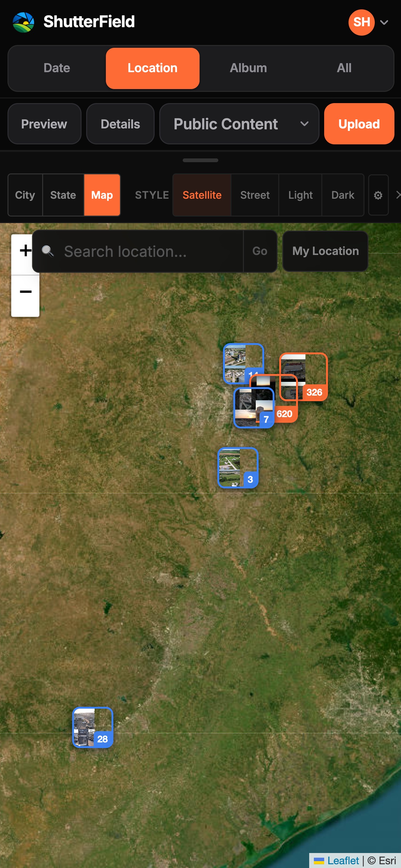The height and width of the screenshot is (868, 401).
Task: Grab the panel drag handle bar
Action: tap(200, 160)
